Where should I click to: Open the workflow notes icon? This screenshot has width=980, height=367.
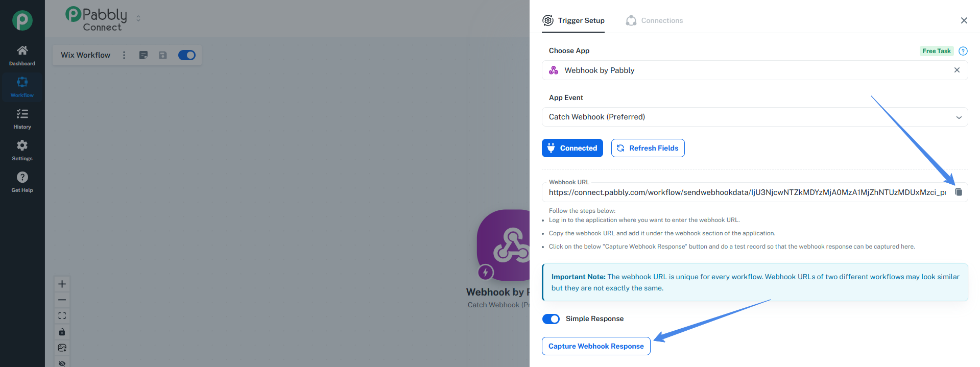pos(144,55)
